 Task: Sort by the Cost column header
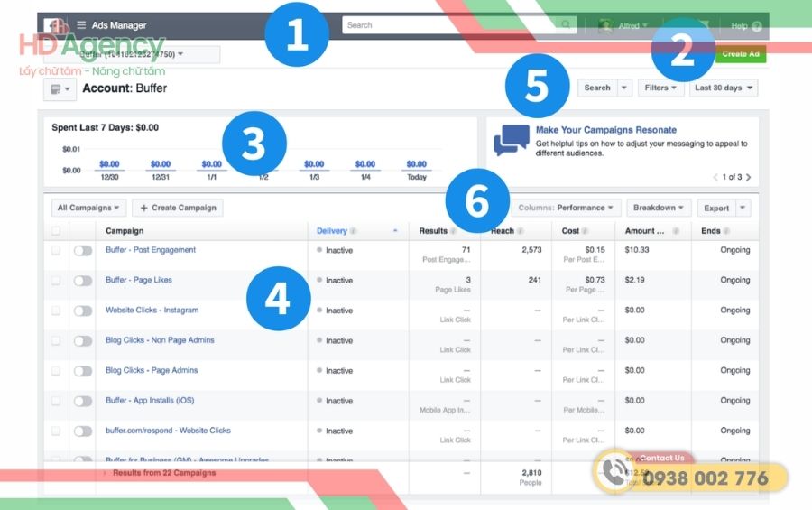[570, 231]
